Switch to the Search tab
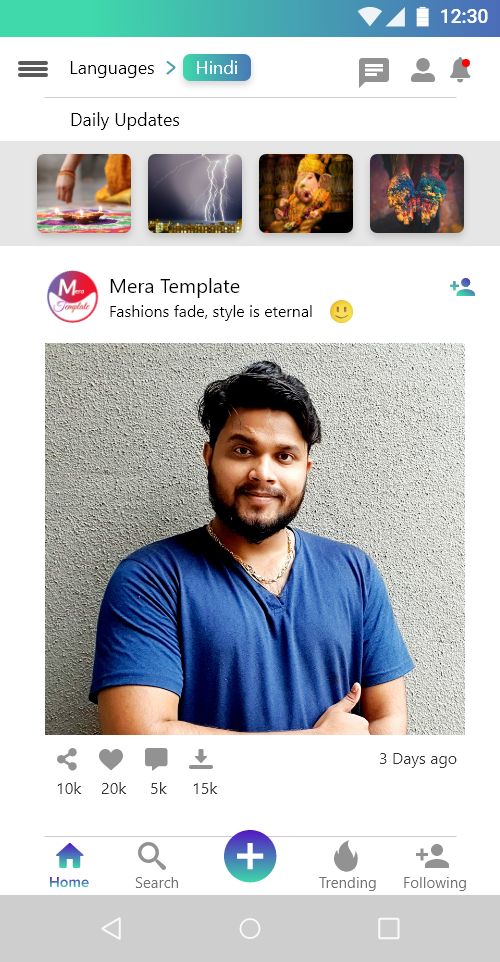This screenshot has height=962, width=500. coord(156,866)
